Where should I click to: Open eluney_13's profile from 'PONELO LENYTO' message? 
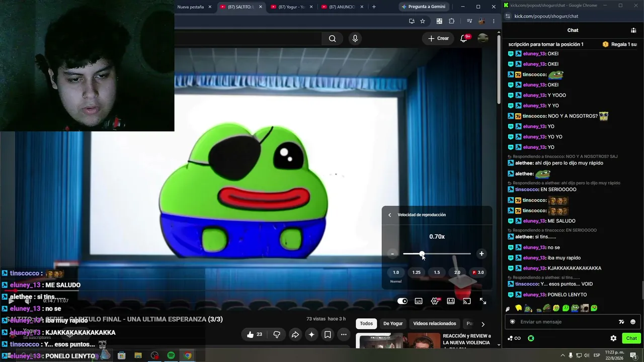pyautogui.click(x=534, y=295)
